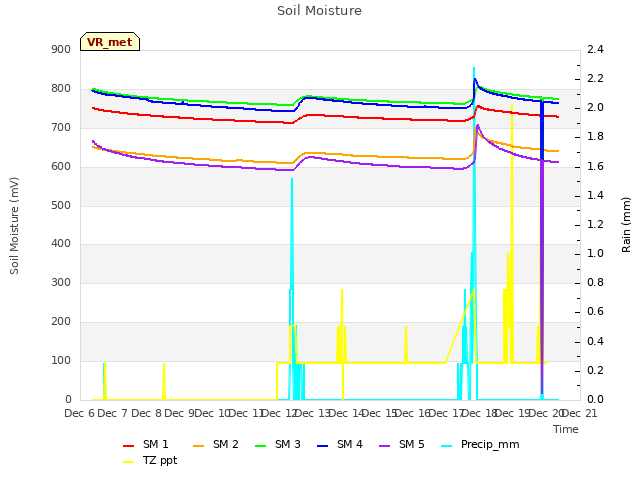Click the 500 left axis value
The height and width of the screenshot is (480, 640).
(x=61, y=205)
